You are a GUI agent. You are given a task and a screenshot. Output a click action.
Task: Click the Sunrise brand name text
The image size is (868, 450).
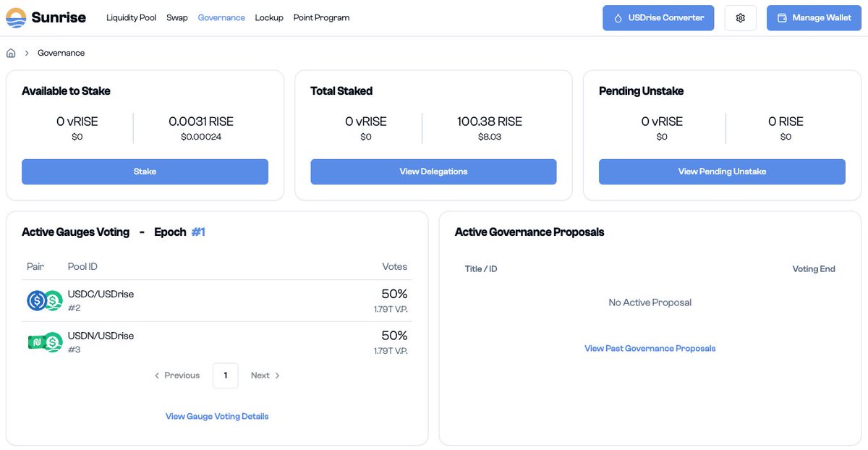pos(59,17)
